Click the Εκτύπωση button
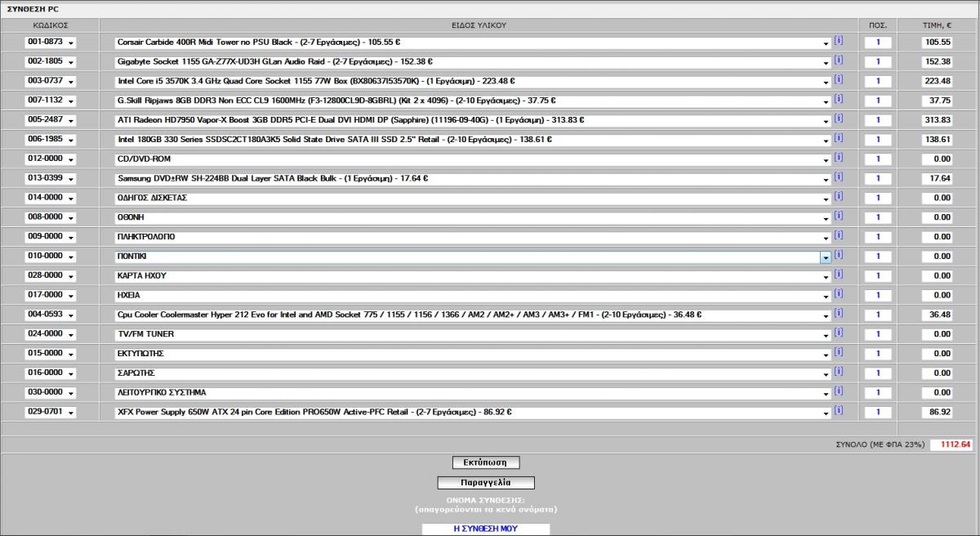980x536 pixels. point(485,462)
